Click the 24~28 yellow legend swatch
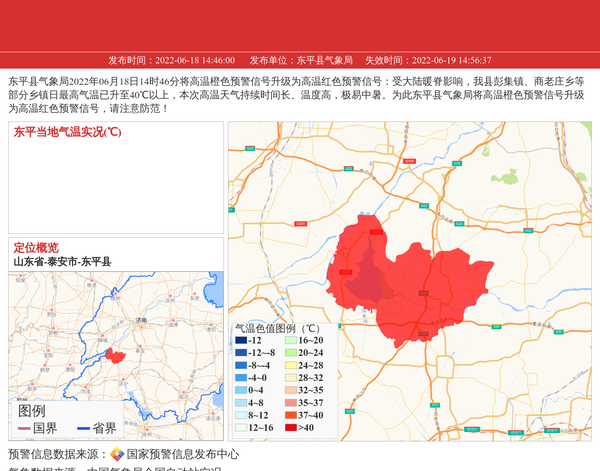Screen dimensions: 600x471 tap(291, 365)
